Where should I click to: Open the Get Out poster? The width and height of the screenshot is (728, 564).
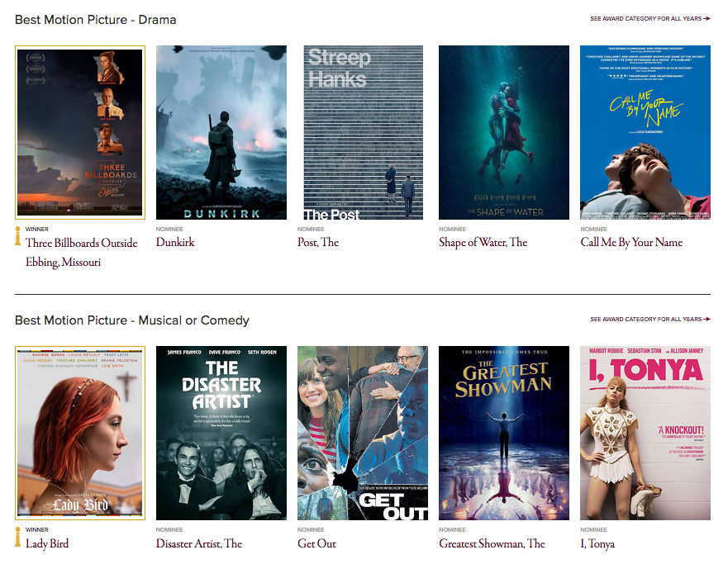[x=363, y=434]
